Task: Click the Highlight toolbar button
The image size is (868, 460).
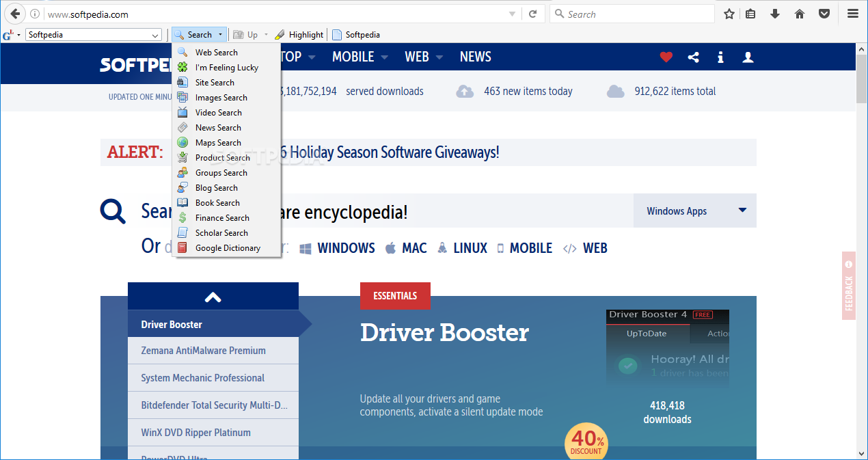Action: coord(299,35)
